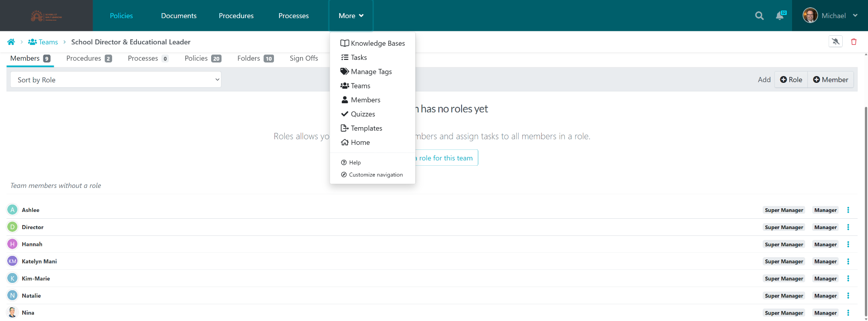Add a new Role button

tap(791, 80)
